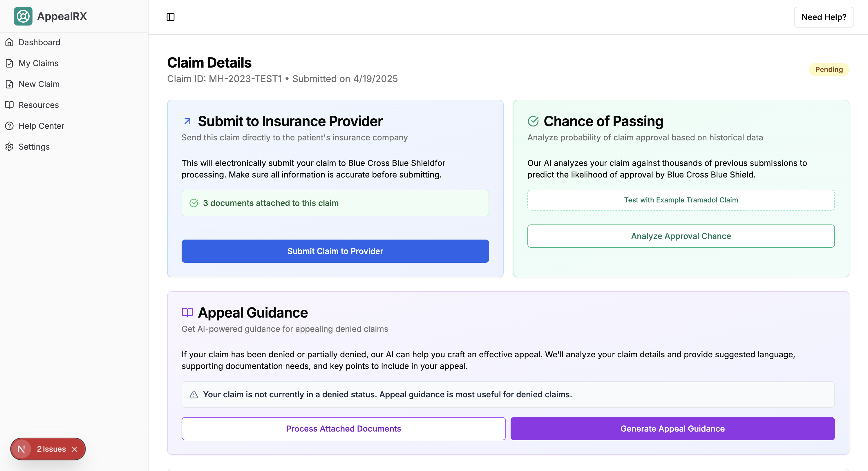The width and height of the screenshot is (868, 471).
Task: Dismiss the 2 Issues badge
Action: point(75,449)
